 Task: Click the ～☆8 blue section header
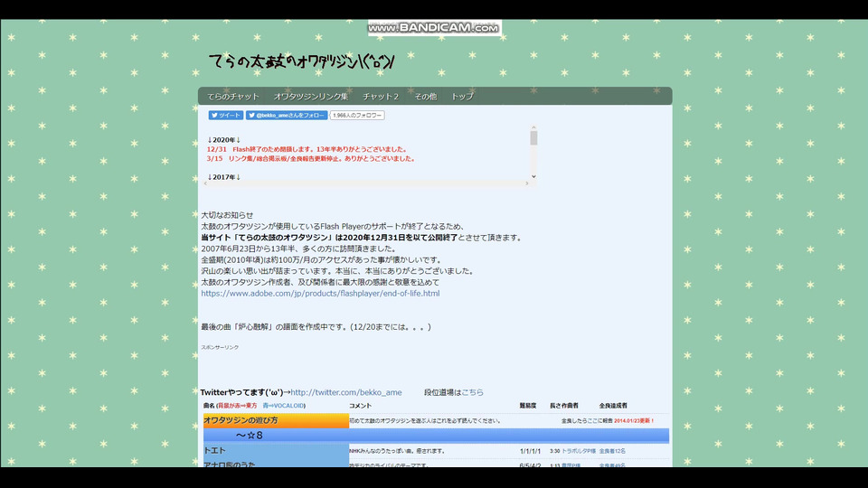coord(436,436)
